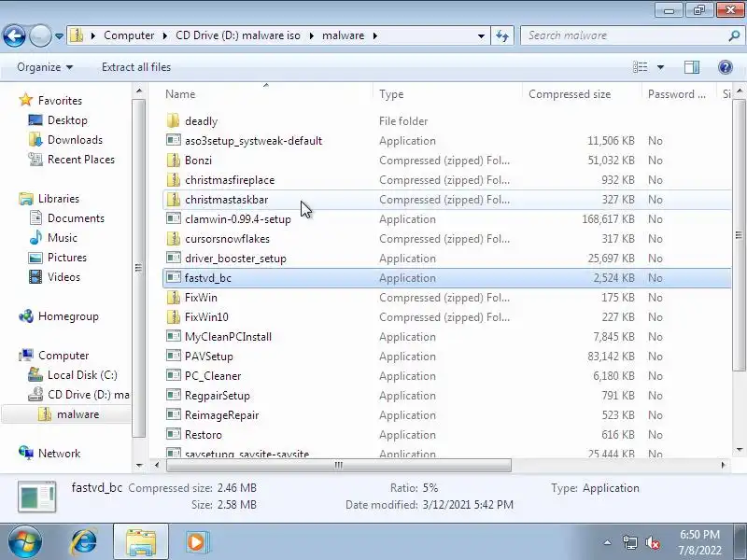Open the Windows Start button
This screenshot has width=747, height=560.
pyautogui.click(x=25, y=541)
